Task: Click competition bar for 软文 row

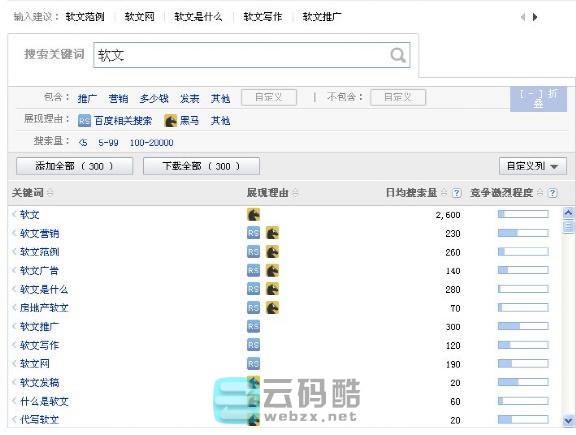Action: [x=523, y=214]
